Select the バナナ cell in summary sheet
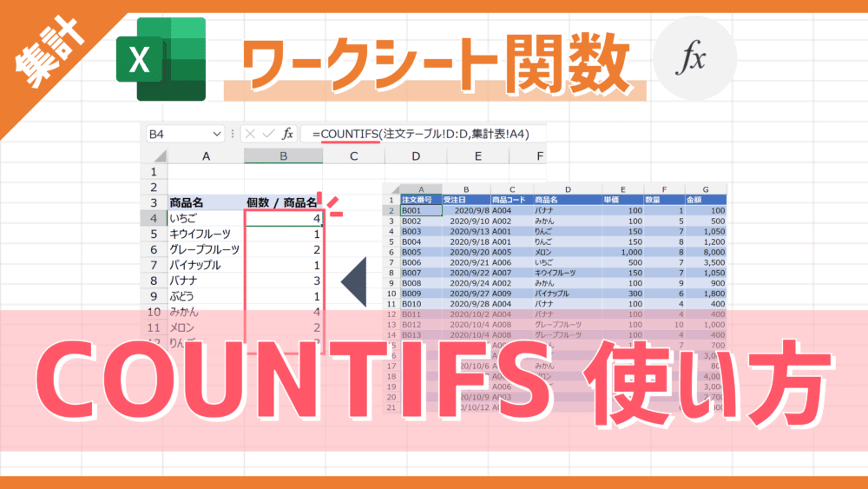This screenshot has height=489, width=868. (206, 281)
